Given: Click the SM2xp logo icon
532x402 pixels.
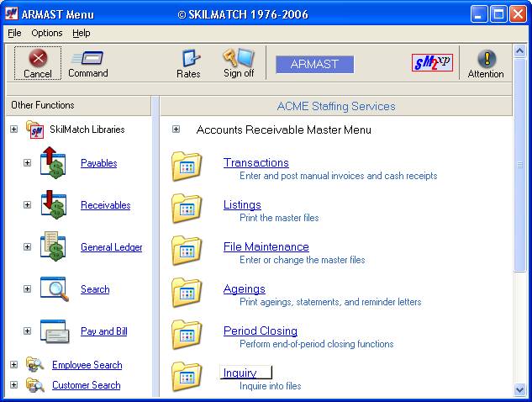Looking at the screenshot, I should (432, 62).
